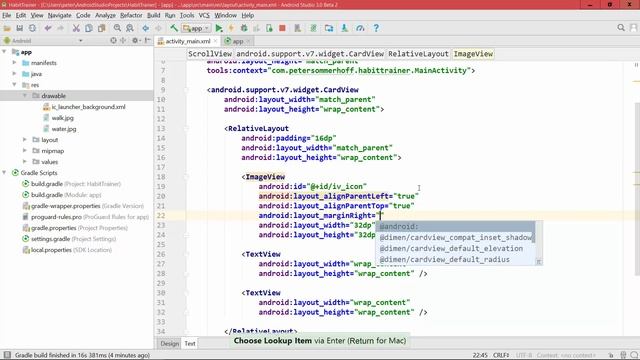Click the Find magnifier icon
This screenshot has width=640, height=360.
[117, 28]
